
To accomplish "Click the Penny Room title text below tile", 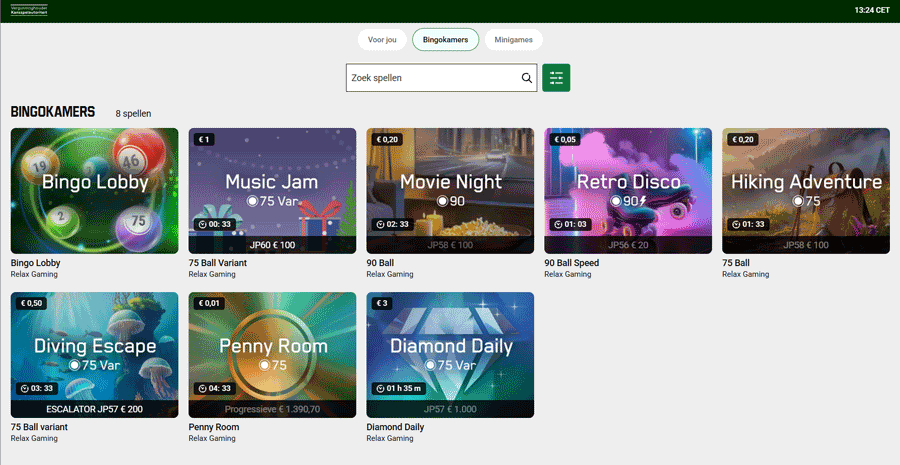I will [214, 427].
